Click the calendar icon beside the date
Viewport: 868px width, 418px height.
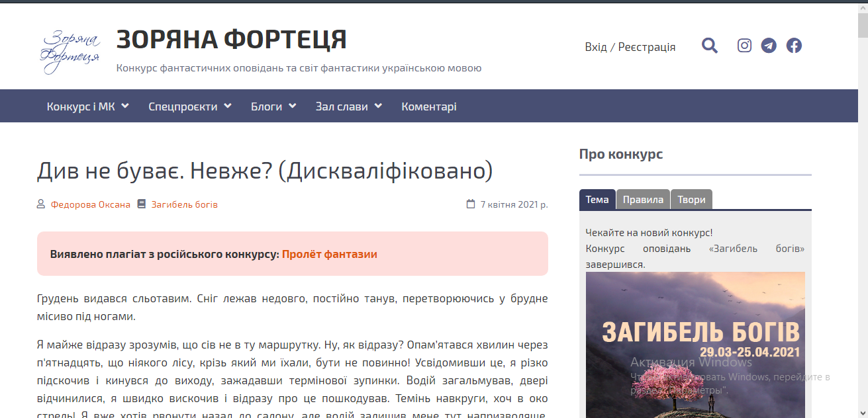pyautogui.click(x=471, y=204)
